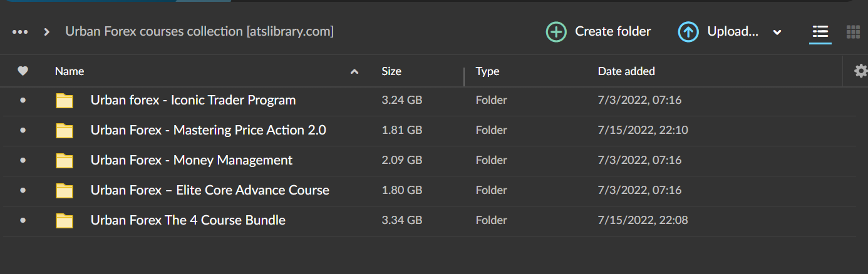Sort by Size column header
868x274 pixels.
[x=391, y=71]
